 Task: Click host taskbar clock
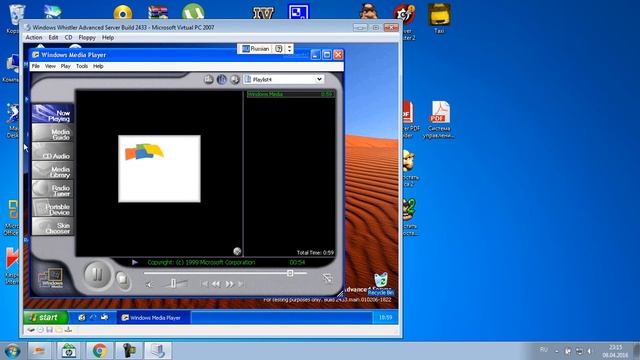(x=615, y=351)
